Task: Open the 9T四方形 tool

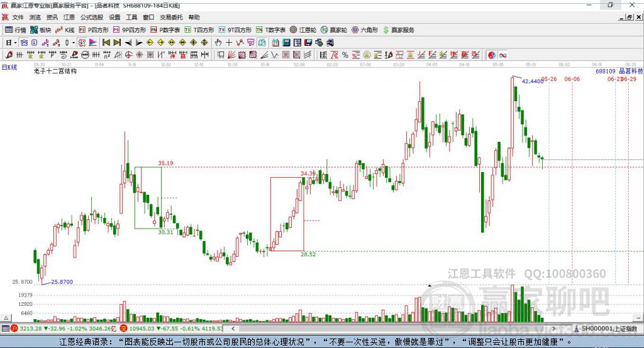Action: pyautogui.click(x=235, y=30)
